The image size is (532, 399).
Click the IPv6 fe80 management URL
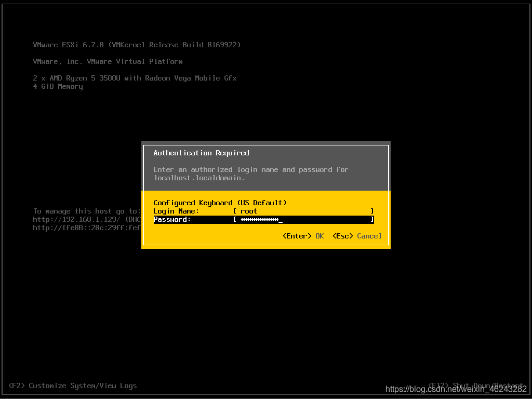(87, 228)
